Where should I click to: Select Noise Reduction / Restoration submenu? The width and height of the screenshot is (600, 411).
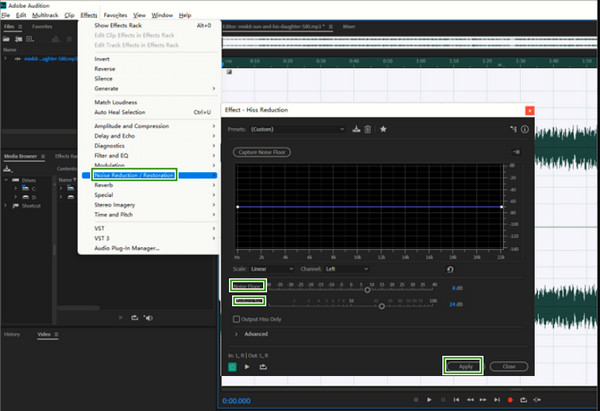pos(149,175)
